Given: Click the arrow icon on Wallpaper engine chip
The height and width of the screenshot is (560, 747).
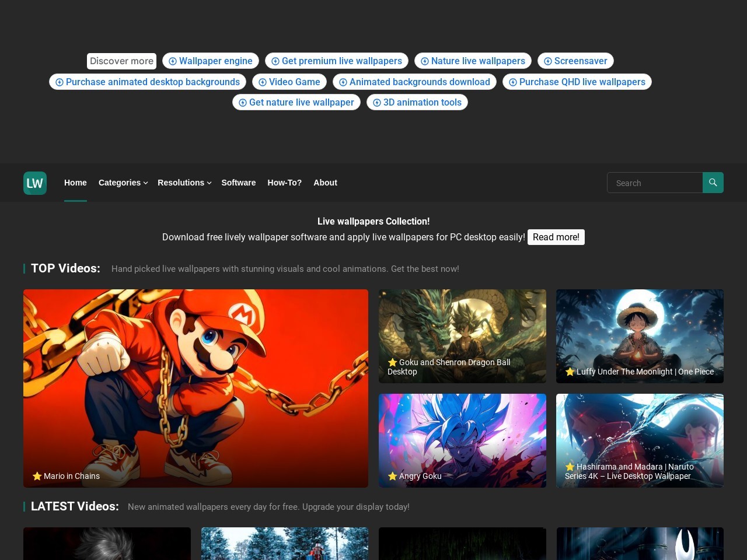Looking at the screenshot, I should click(x=173, y=61).
